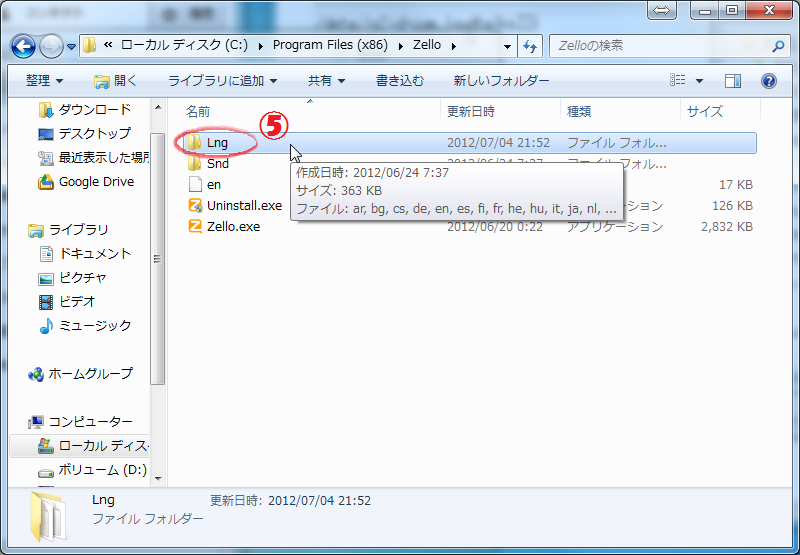Open the 整理 menu
The height and width of the screenshot is (555, 800).
tap(44, 81)
